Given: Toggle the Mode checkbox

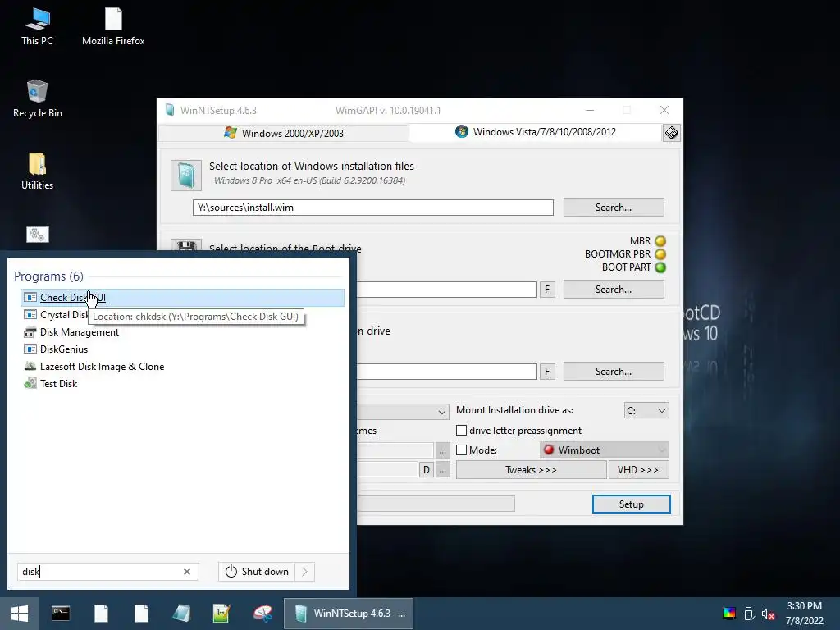Looking at the screenshot, I should pos(461,450).
